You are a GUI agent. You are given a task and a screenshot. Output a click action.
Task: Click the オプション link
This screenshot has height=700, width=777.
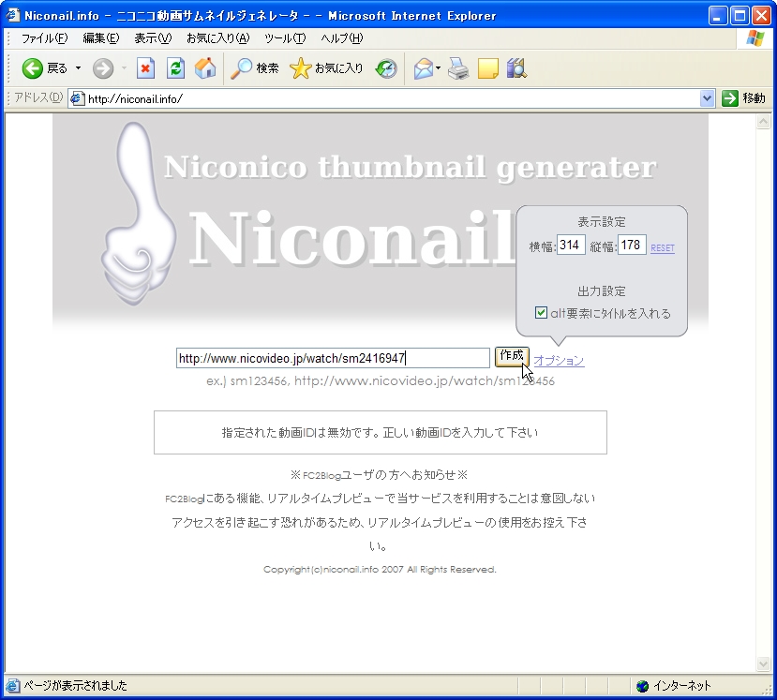coord(559,360)
